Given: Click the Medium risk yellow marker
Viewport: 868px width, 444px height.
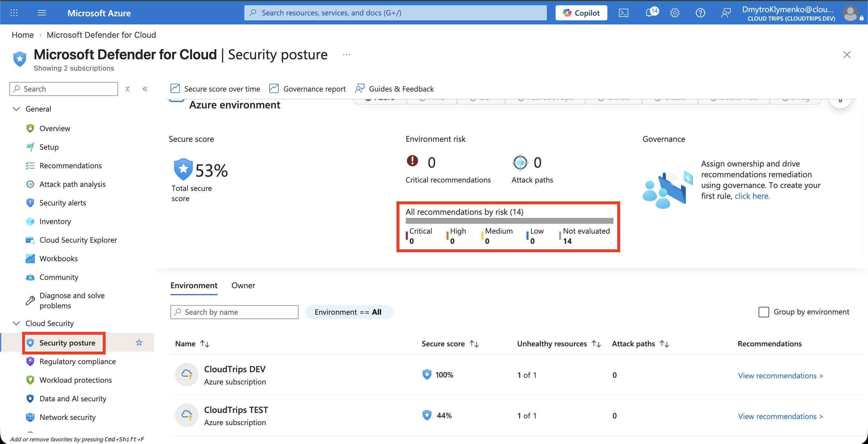Looking at the screenshot, I should (x=483, y=236).
